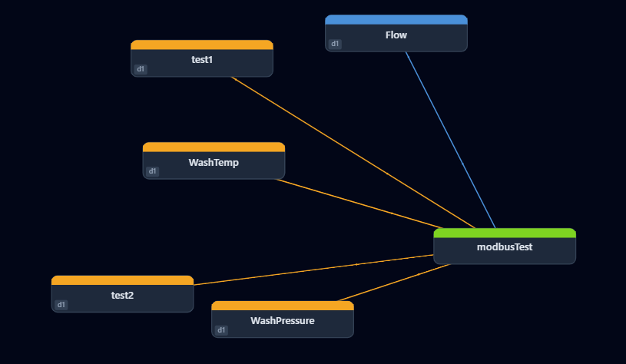
Task: Click the orange header bar of WashTemp
Action: point(214,147)
